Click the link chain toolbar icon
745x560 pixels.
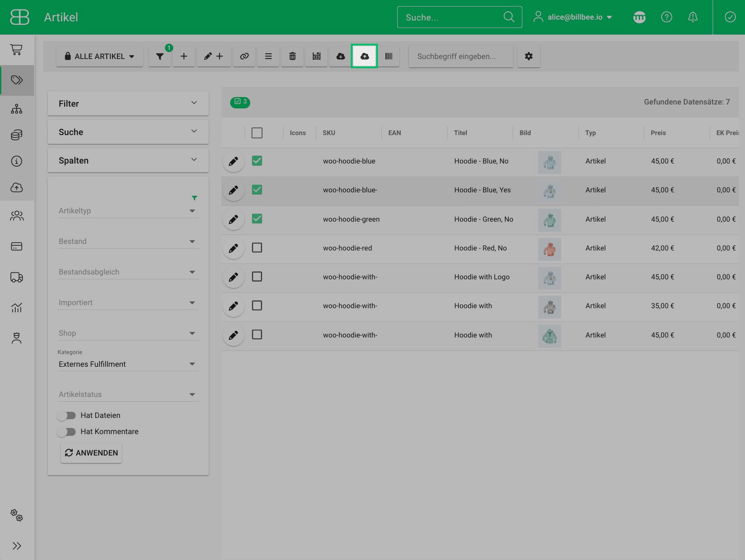(244, 56)
